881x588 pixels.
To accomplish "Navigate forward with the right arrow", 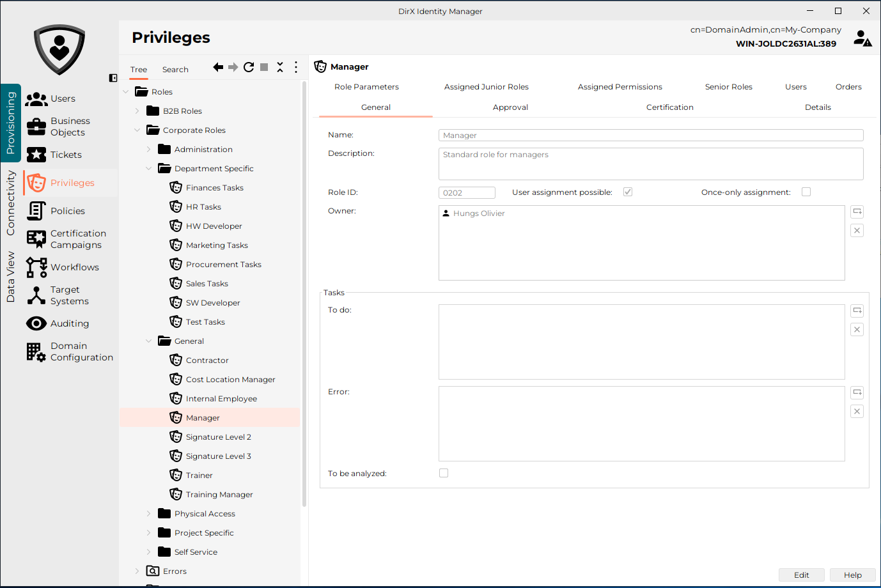I will [233, 67].
